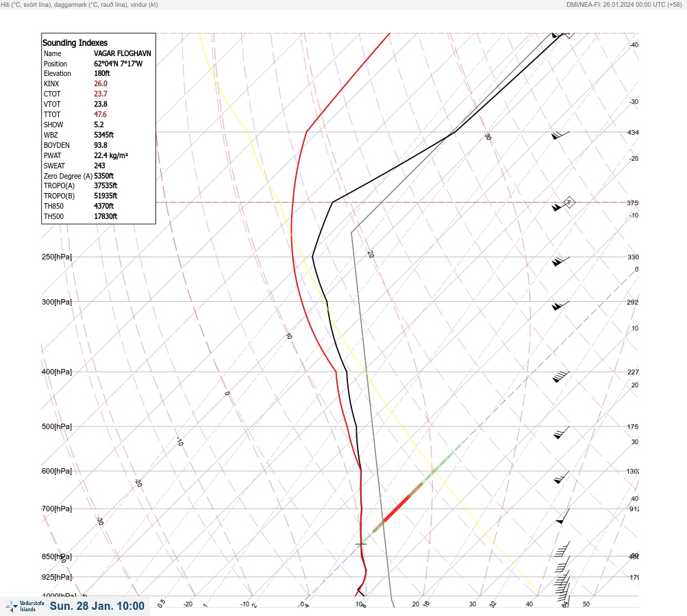Click the KINX row label
The width and height of the screenshot is (687, 616).
point(51,84)
